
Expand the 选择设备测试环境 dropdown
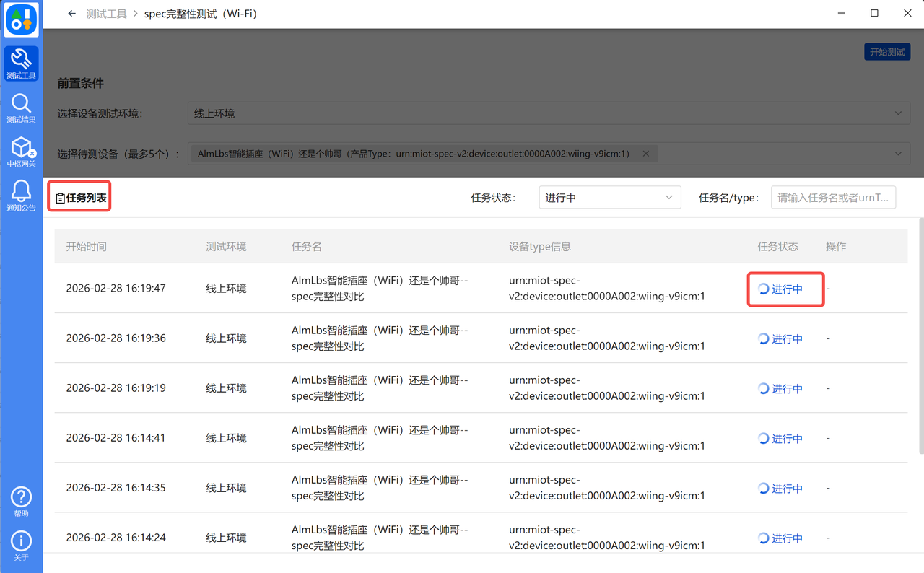(x=548, y=113)
